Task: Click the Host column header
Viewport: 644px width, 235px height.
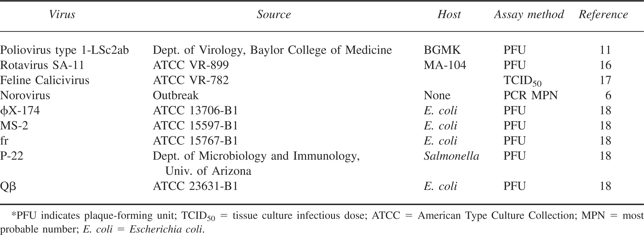Action: tap(449, 14)
